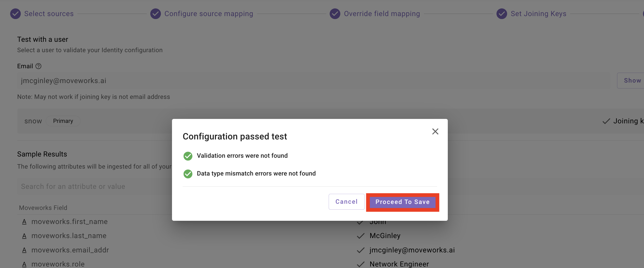Click green check beside Data type mismatch message
644x268 pixels.
pos(188,174)
